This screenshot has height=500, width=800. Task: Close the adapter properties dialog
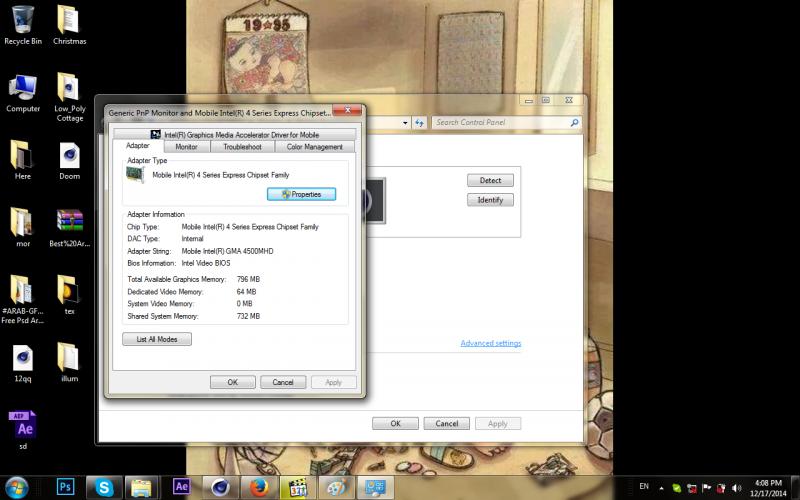(x=347, y=110)
